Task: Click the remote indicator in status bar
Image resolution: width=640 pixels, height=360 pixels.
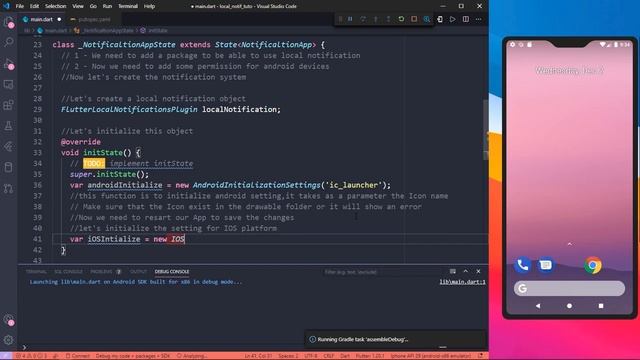Action: point(6,356)
